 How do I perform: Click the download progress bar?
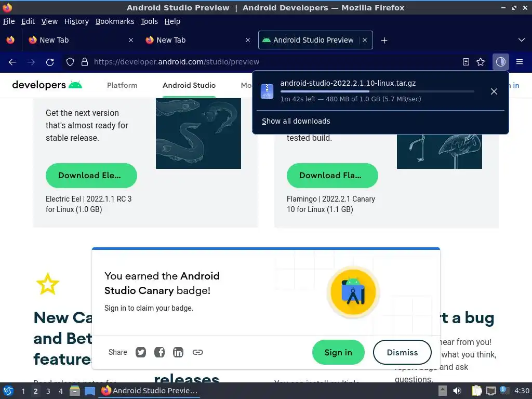pos(377,91)
